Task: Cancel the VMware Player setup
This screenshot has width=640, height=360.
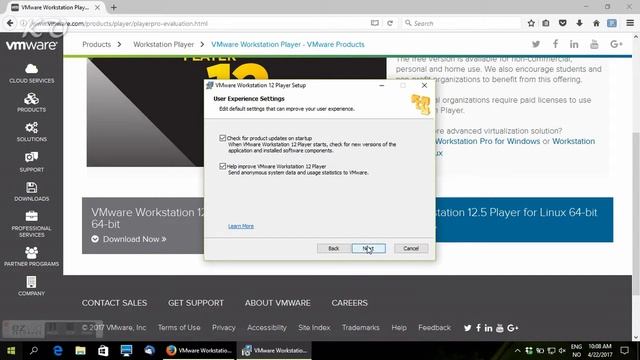Action: (411, 248)
